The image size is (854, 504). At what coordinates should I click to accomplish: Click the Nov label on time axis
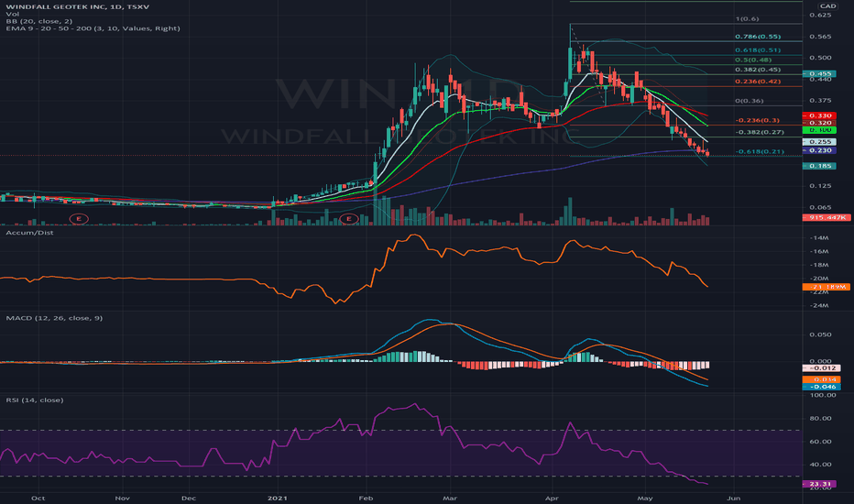pos(123,498)
